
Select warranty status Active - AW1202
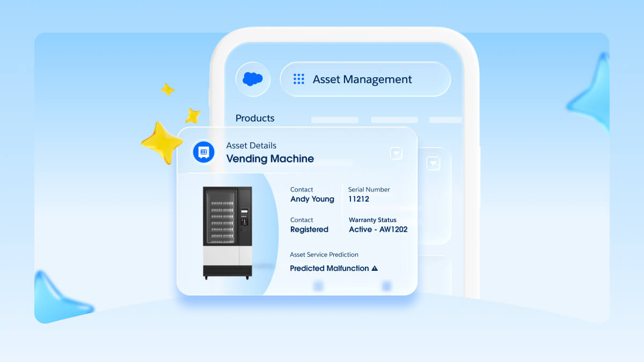click(379, 229)
